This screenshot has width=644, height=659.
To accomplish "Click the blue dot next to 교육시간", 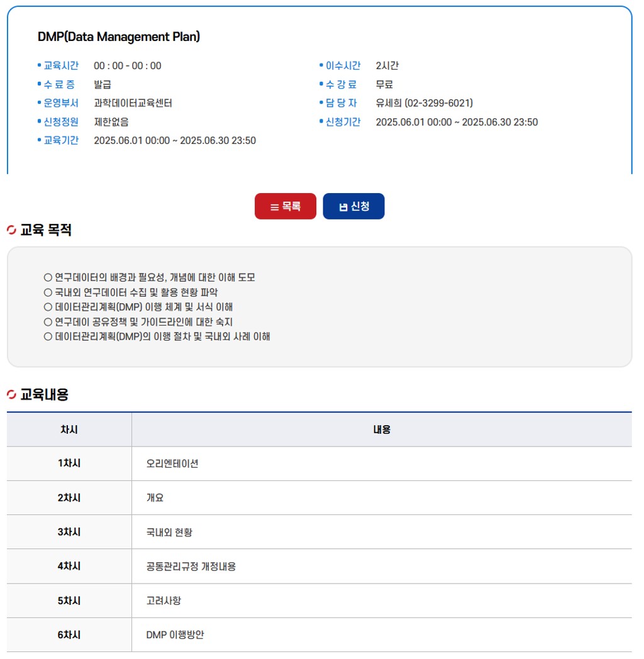I will [39, 65].
